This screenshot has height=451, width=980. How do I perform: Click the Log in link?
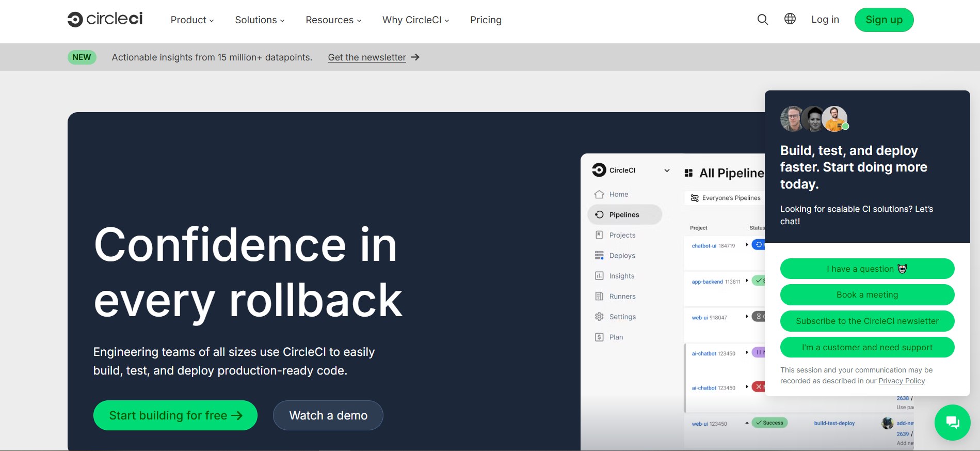(825, 19)
